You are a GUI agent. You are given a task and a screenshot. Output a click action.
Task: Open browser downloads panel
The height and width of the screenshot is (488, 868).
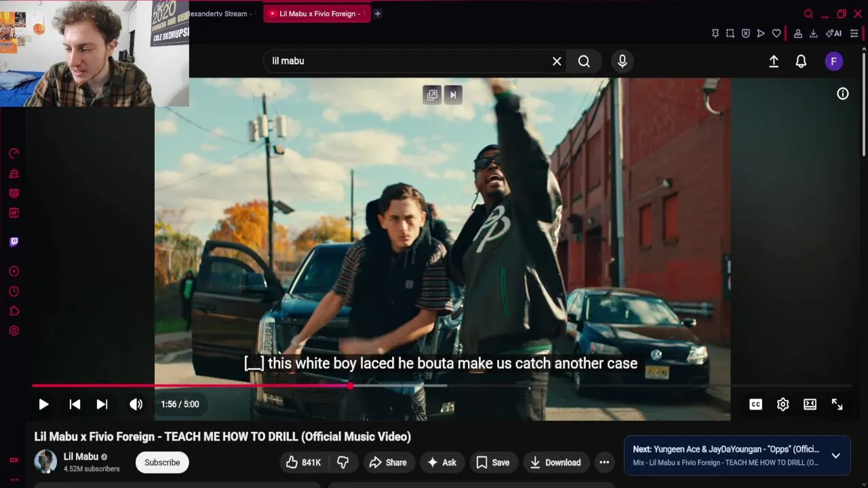[813, 33]
